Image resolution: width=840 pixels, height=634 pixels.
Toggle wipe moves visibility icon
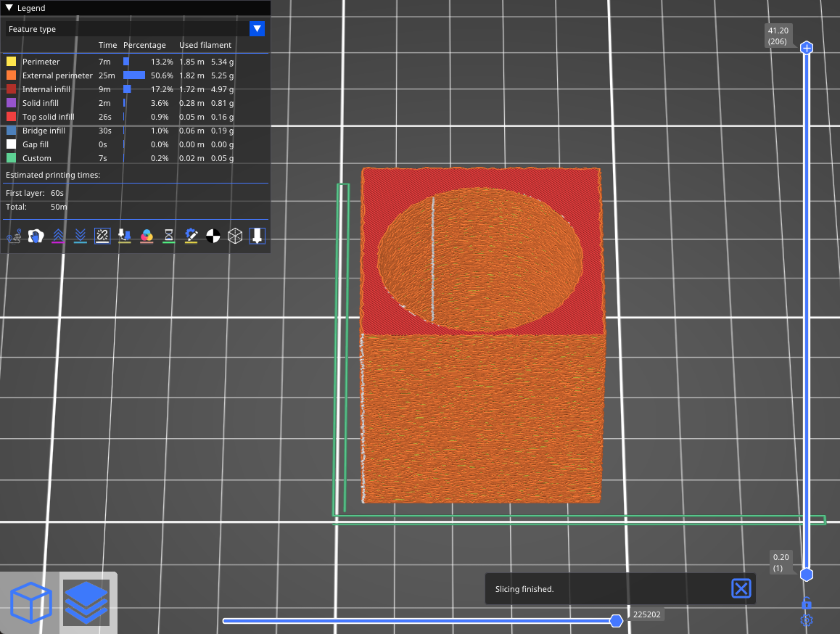pyautogui.click(x=36, y=236)
